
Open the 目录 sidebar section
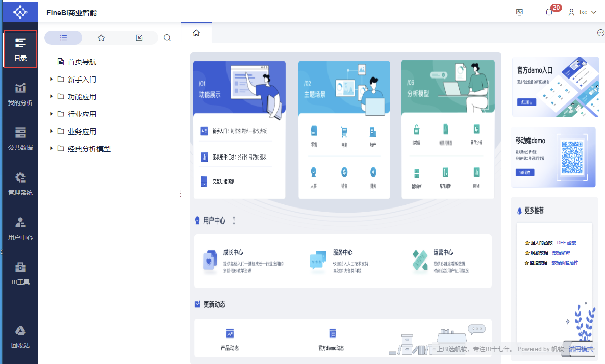point(20,49)
